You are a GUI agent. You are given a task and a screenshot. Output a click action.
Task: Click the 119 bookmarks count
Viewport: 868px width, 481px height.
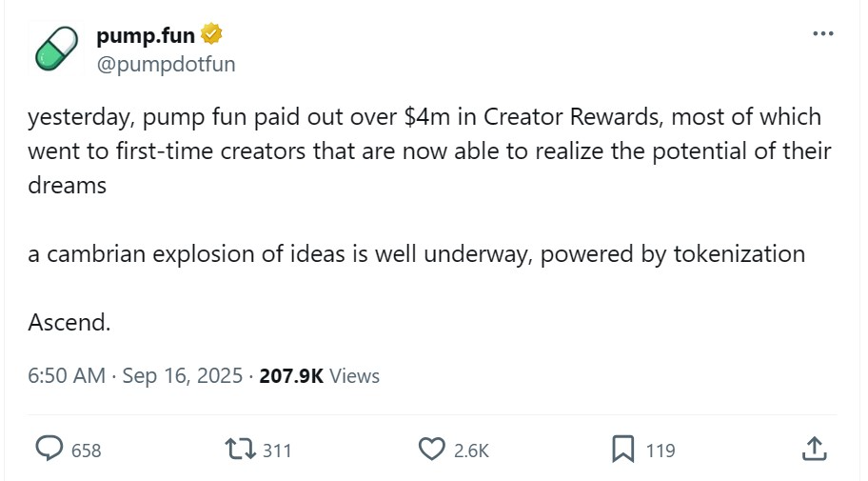coord(661,451)
